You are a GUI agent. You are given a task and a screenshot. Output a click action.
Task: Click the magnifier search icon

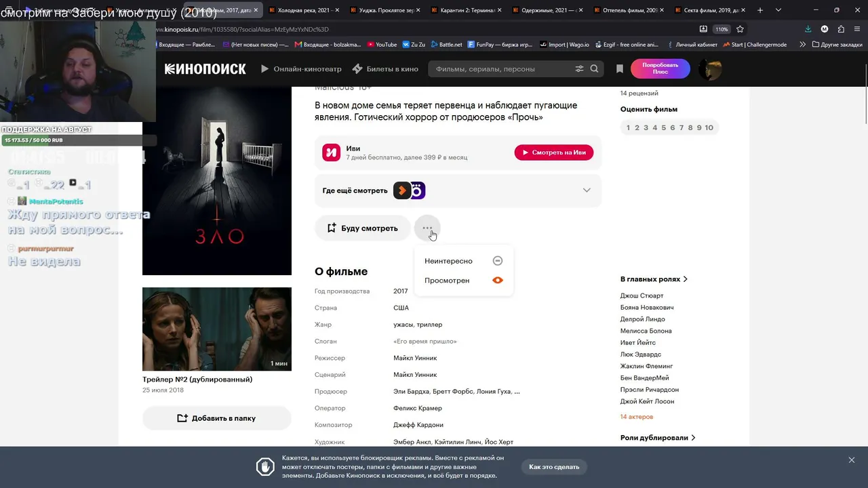click(594, 68)
